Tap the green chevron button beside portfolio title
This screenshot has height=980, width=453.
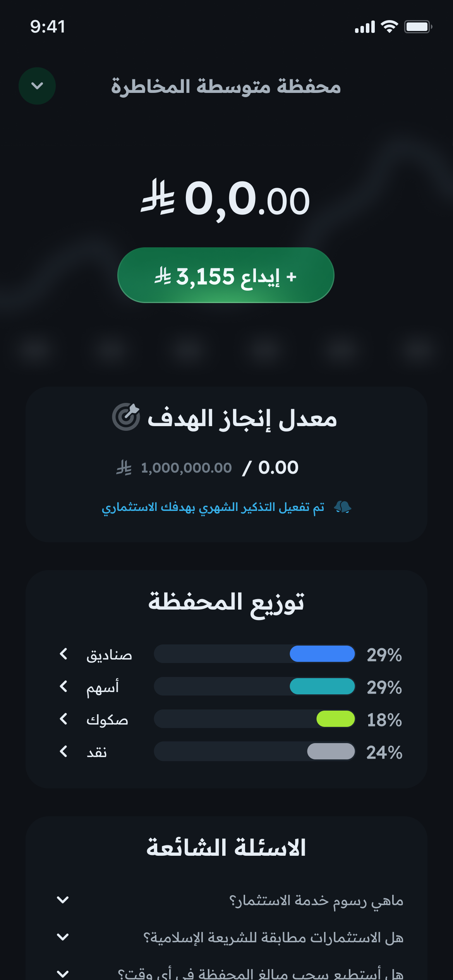coord(37,86)
